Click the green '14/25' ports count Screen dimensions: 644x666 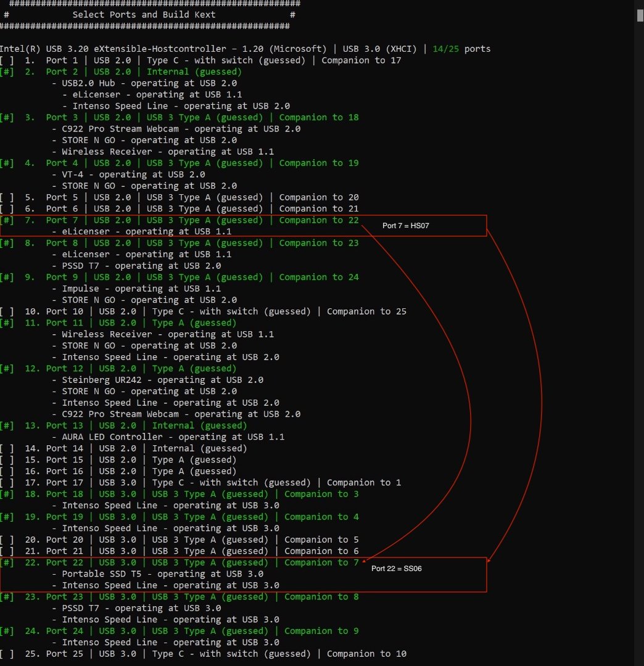(445, 49)
